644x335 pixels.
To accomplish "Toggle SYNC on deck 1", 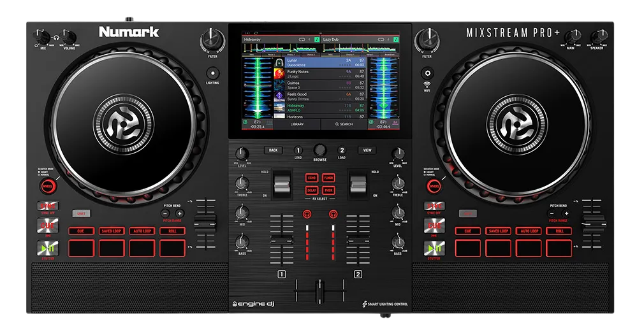I will click(x=48, y=206).
